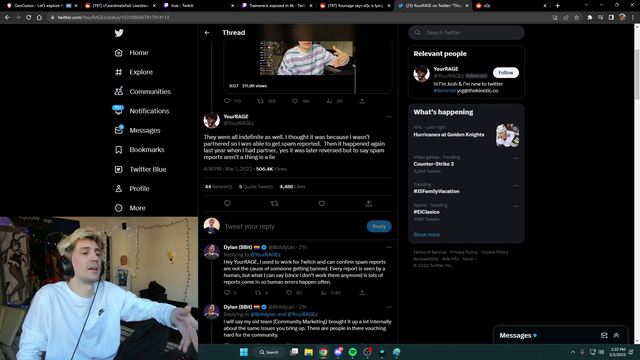The image size is (640, 360).
Task: Open more options for Counter-Strike 2 trend
Action: point(516,158)
